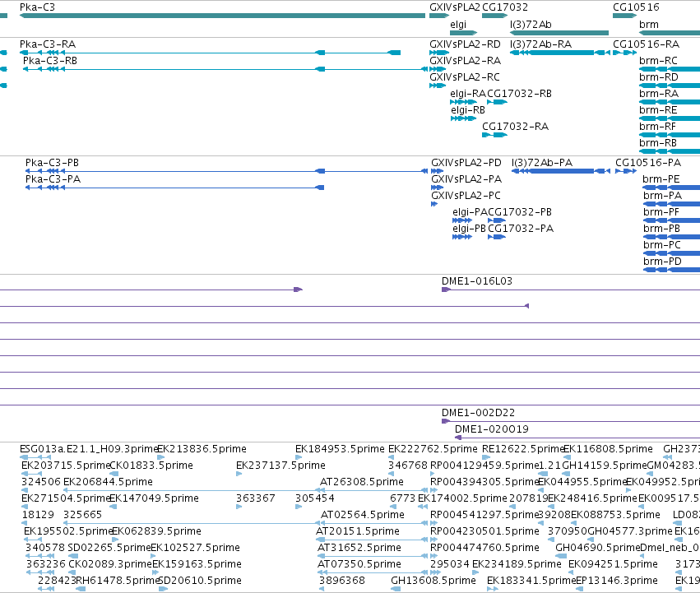
Task: Select EST EK102527.5prime
Action: click(x=153, y=556)
